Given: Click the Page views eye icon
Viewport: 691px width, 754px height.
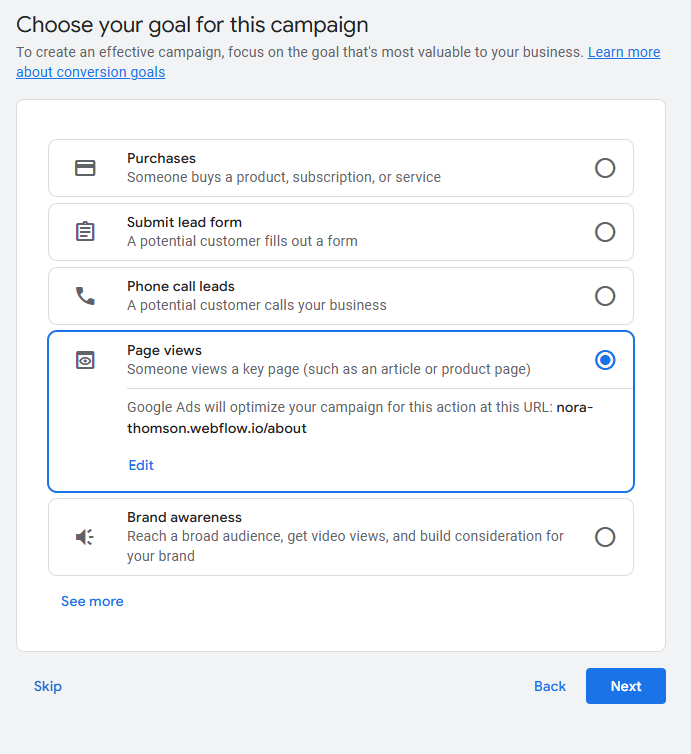Looking at the screenshot, I should click(85, 360).
